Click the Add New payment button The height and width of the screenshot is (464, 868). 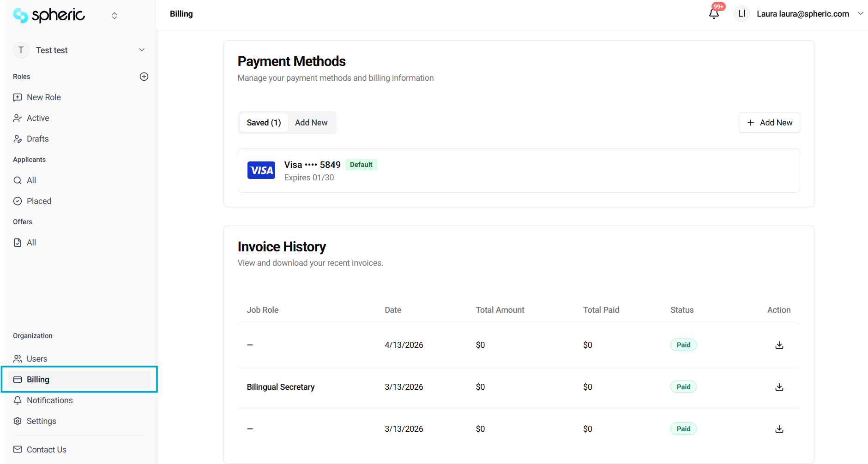click(x=769, y=123)
